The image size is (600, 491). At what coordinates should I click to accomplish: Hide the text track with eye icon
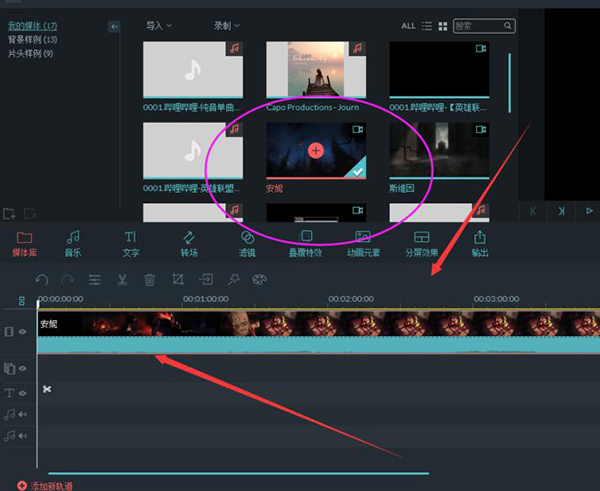tap(23, 393)
